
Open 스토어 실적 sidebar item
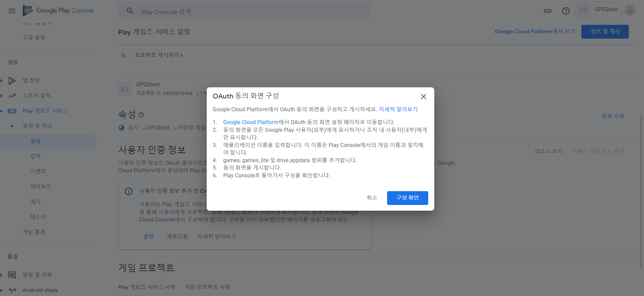click(x=36, y=95)
